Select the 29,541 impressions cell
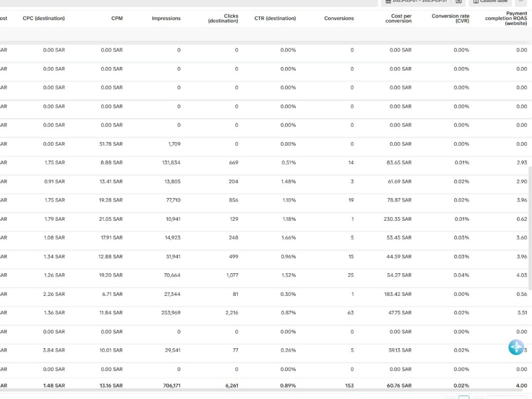 coord(173,351)
